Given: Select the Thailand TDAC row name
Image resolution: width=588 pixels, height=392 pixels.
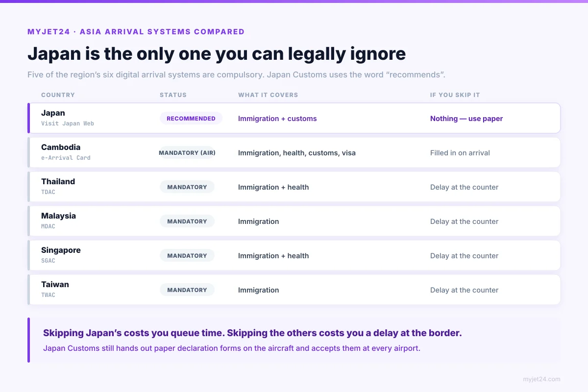Looking at the screenshot, I should point(58,182).
